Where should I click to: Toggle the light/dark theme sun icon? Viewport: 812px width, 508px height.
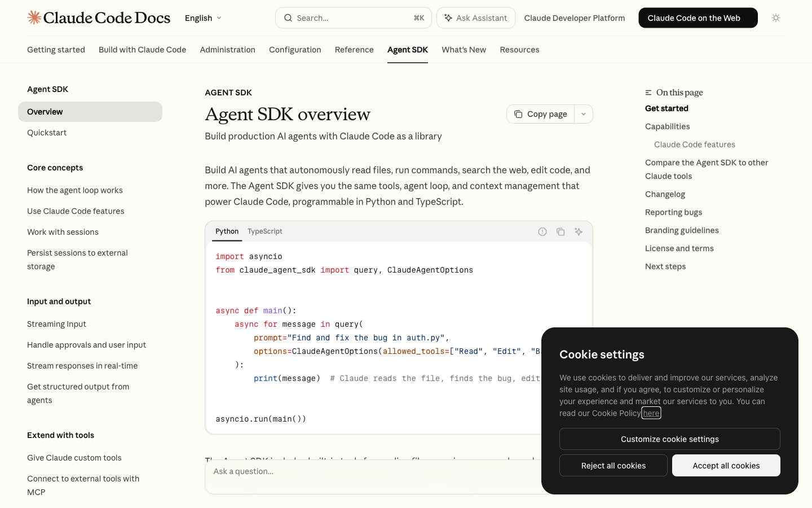click(776, 18)
